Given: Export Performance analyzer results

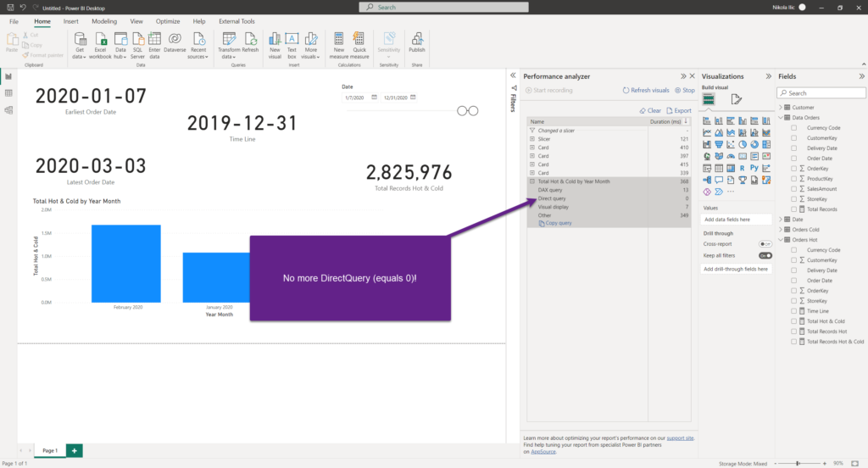Looking at the screenshot, I should tap(679, 111).
